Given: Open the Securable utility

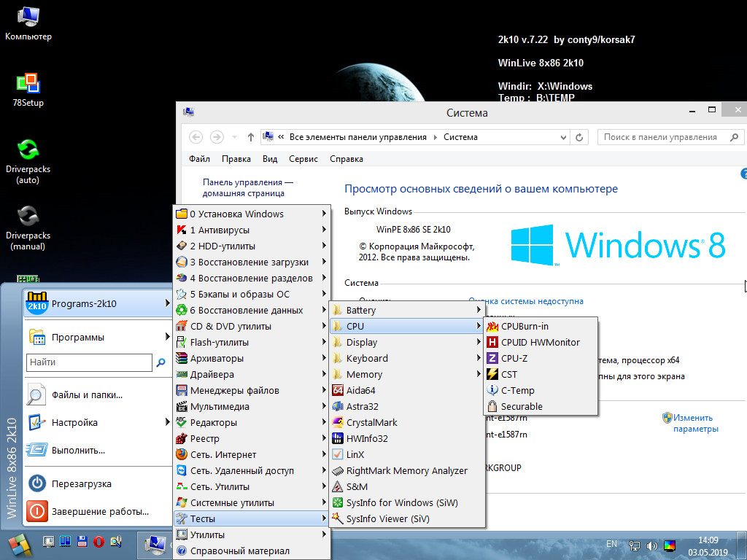Looking at the screenshot, I should tap(522, 406).
